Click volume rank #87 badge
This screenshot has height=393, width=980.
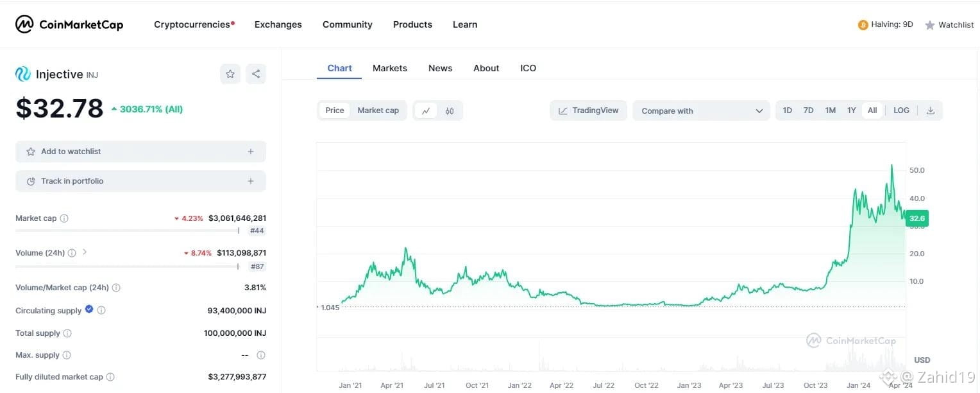[257, 266]
